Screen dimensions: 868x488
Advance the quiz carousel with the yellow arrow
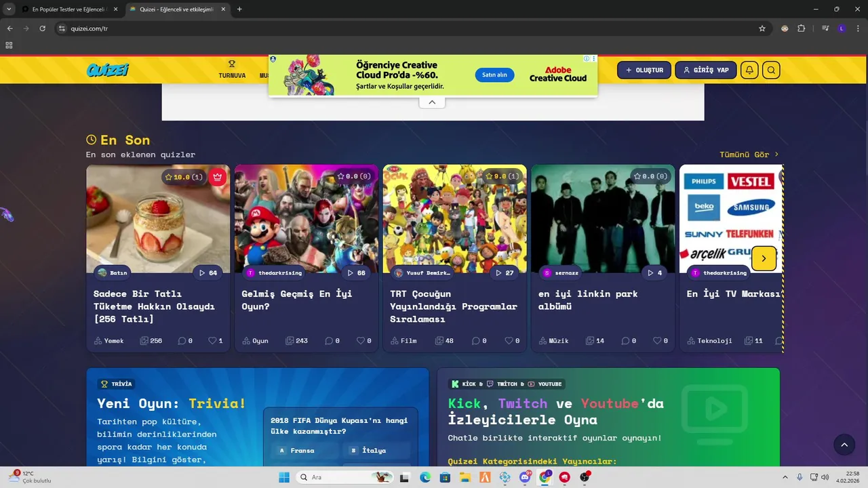click(x=764, y=258)
